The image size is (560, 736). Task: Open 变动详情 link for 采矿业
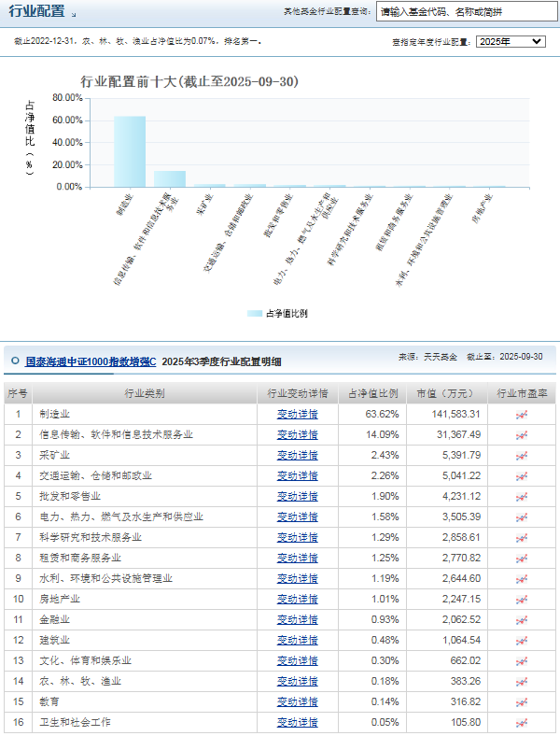pos(298,456)
